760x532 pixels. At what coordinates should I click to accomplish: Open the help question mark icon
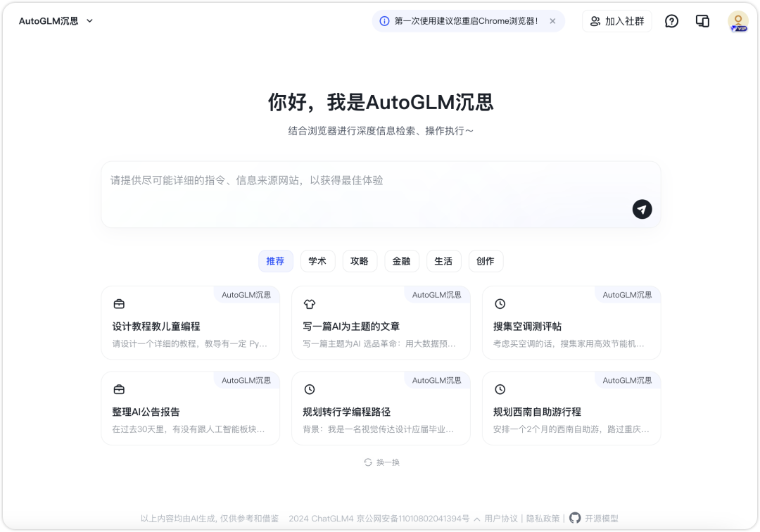coord(671,21)
